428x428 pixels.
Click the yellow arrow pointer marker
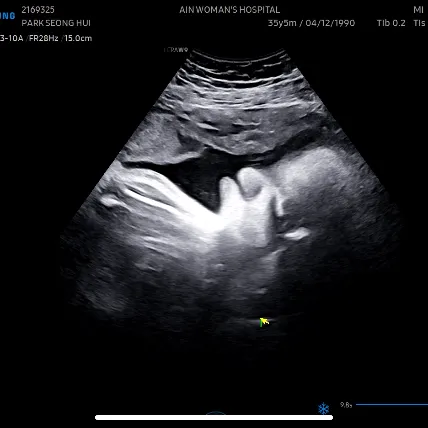[x=264, y=322]
